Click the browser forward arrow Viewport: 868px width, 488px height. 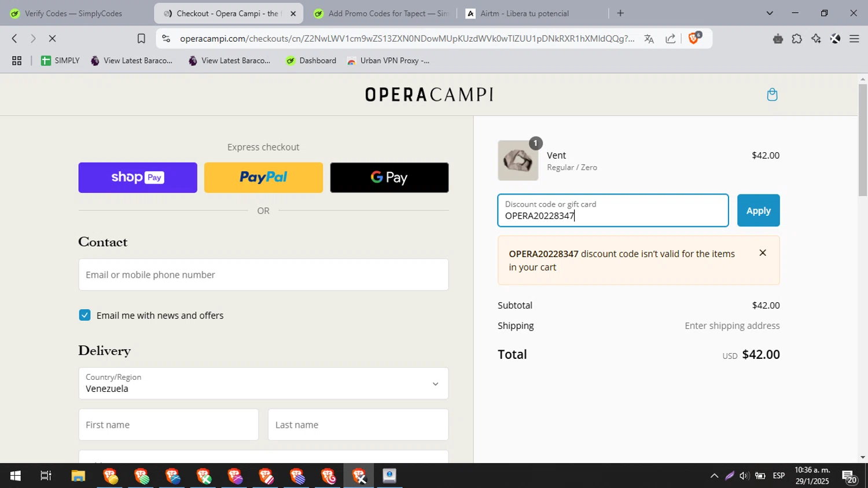(x=33, y=39)
